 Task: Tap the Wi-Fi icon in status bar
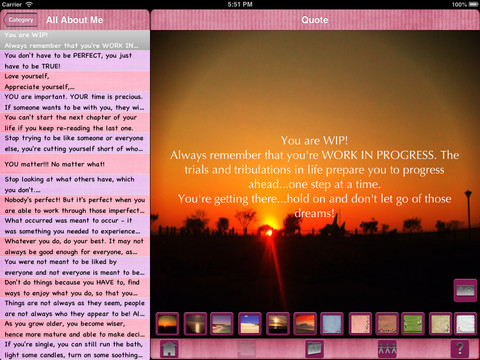coord(29,4)
